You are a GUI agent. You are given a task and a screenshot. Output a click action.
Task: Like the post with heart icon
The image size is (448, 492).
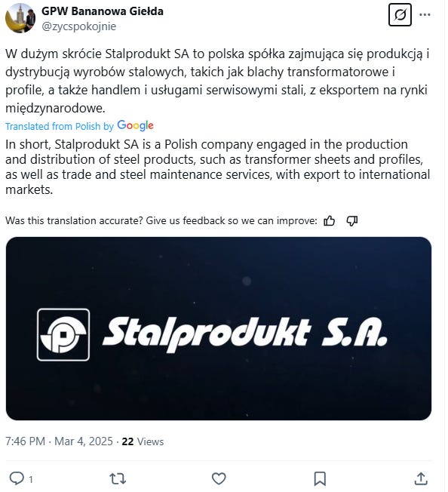[219, 479]
